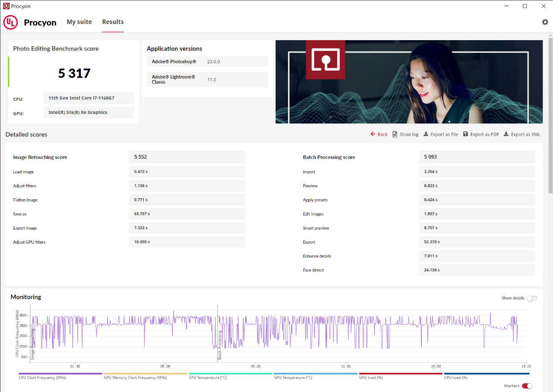Image resolution: width=553 pixels, height=392 pixels.
Task: Turn off the Markers toggle
Action: 527,386
